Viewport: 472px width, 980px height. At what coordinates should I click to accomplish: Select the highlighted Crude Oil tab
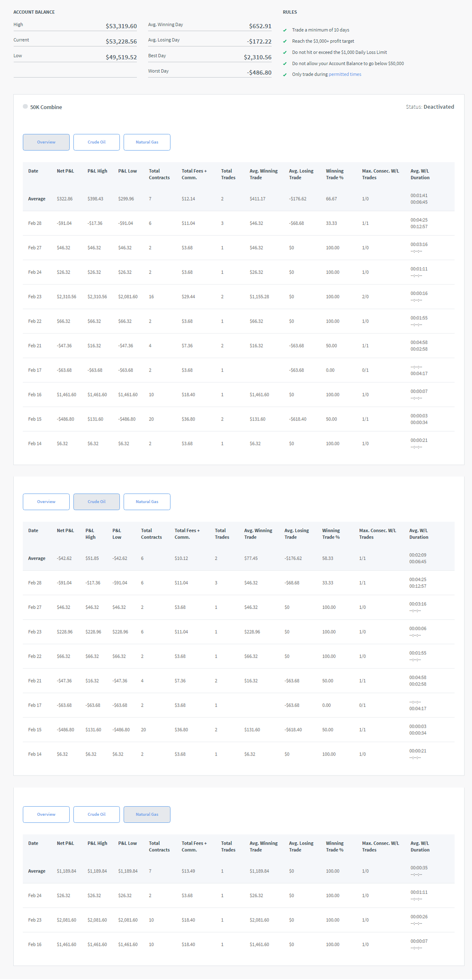tap(96, 502)
